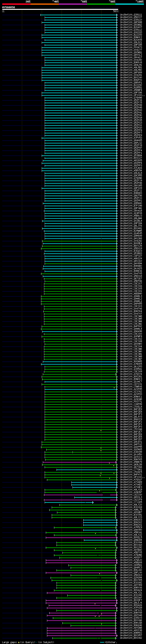The width and height of the screenshot is (146, 644).
Task: Select hit UniRef100_Q39103
Action: [x=131, y=617]
